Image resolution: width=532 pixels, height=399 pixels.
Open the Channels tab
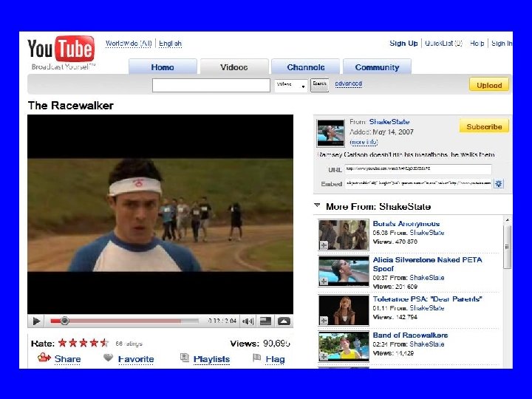click(306, 66)
